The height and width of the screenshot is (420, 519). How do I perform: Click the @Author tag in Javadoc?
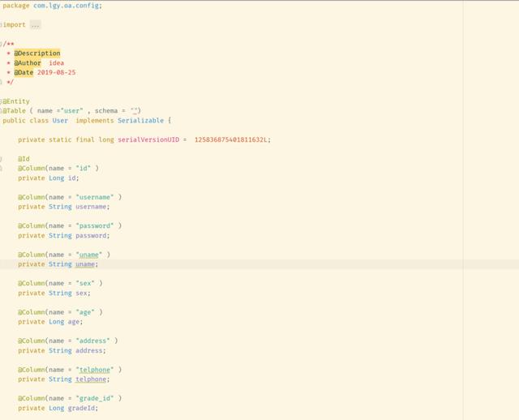[x=28, y=63]
